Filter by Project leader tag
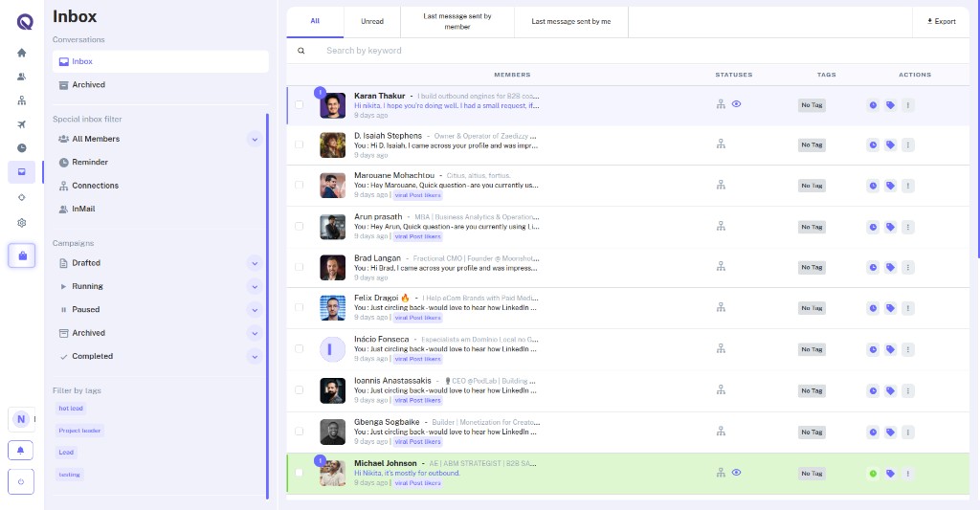Viewport: 980px width, 510px height. click(x=79, y=431)
